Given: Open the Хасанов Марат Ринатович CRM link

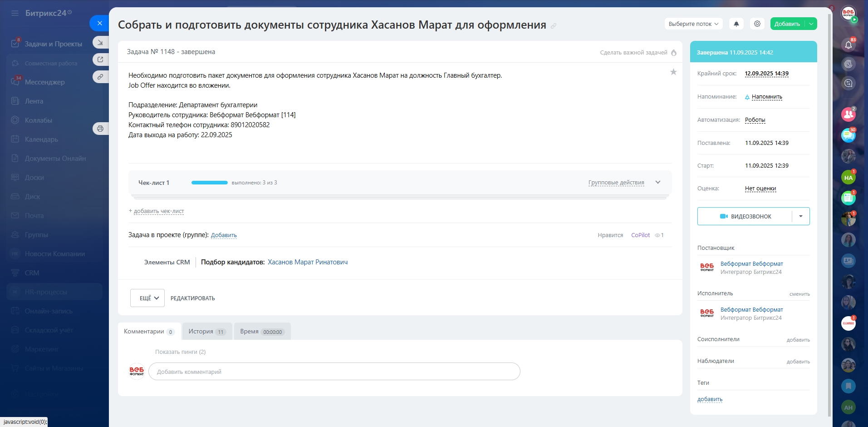Looking at the screenshot, I should 307,262.
